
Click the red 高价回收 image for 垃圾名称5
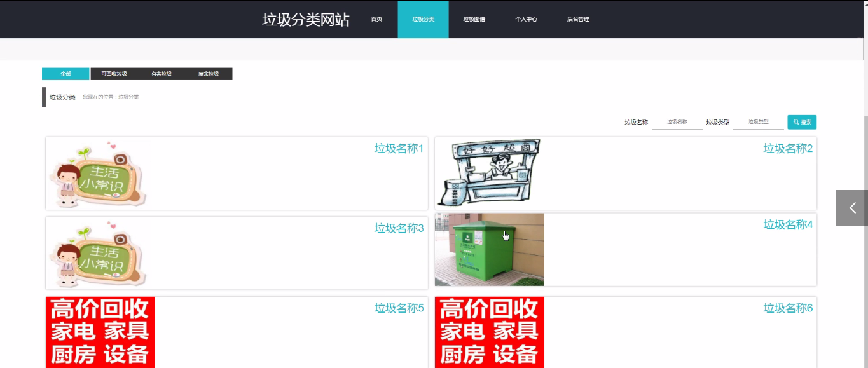click(x=100, y=332)
